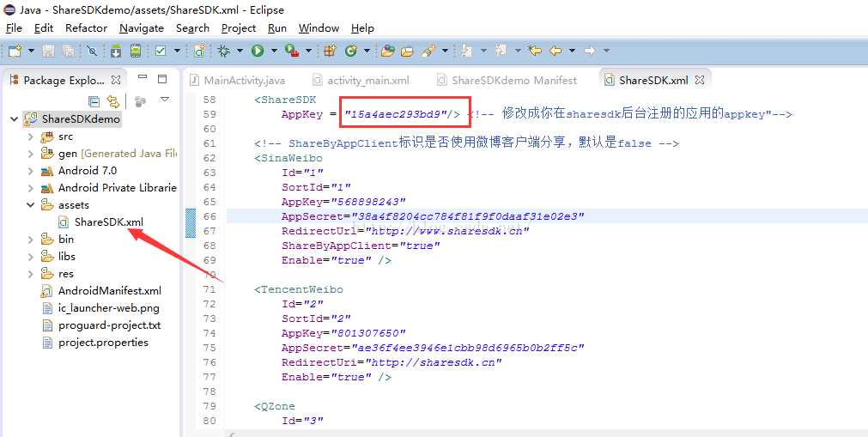Screen dimensions: 868x437
Task: Collapse the assets folder
Action: [x=30, y=205]
